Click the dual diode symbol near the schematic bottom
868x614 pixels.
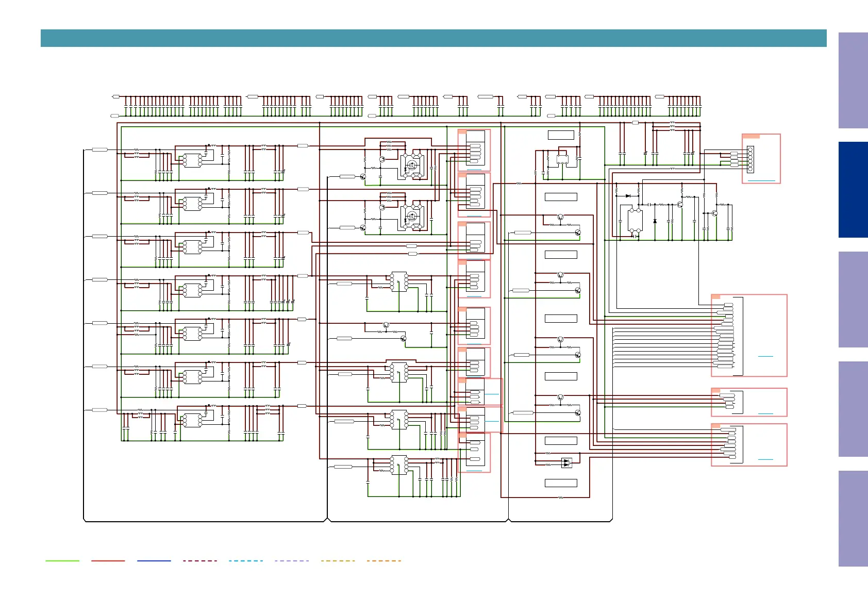tap(566, 462)
